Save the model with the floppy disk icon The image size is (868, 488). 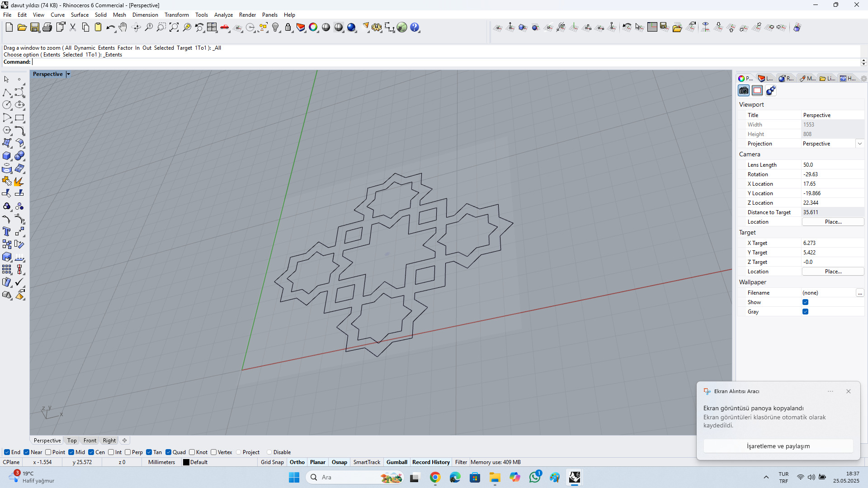click(34, 28)
